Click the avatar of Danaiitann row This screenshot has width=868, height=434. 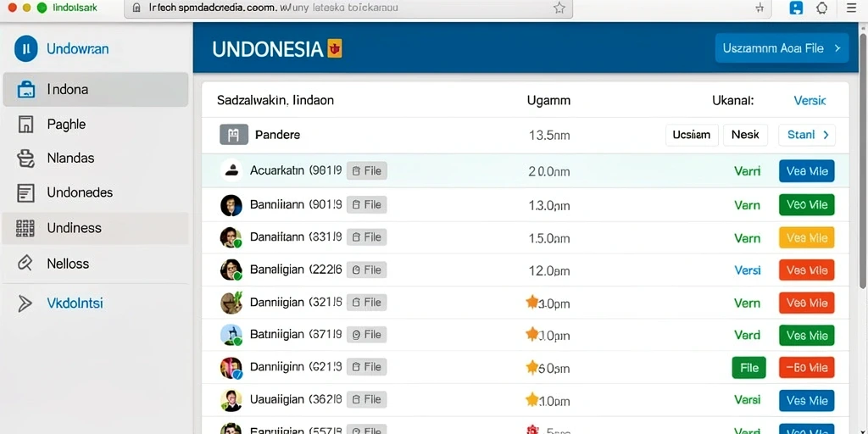(231, 237)
